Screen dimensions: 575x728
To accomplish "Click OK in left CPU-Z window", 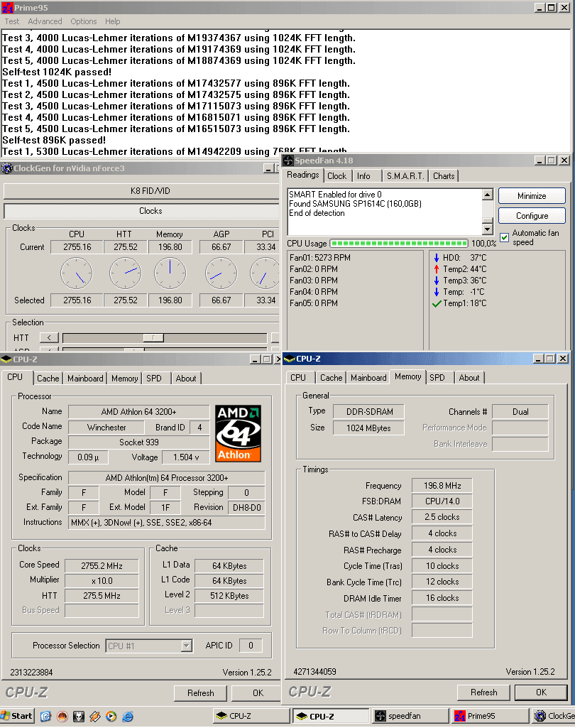I will (258, 693).
